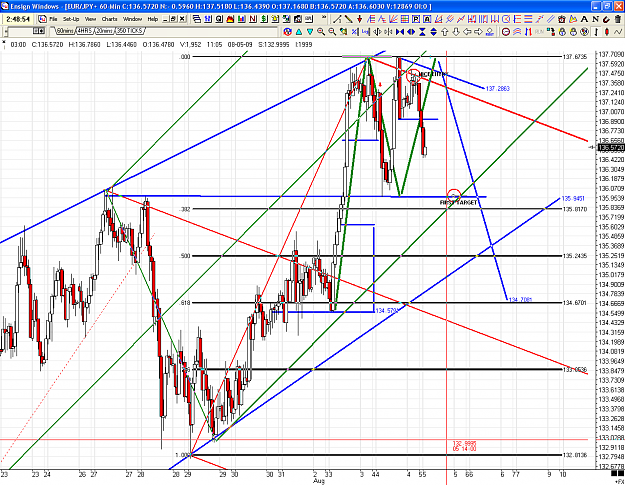Toggle the first padlock icon
The height and width of the screenshot is (485, 625).
(x=562, y=31)
